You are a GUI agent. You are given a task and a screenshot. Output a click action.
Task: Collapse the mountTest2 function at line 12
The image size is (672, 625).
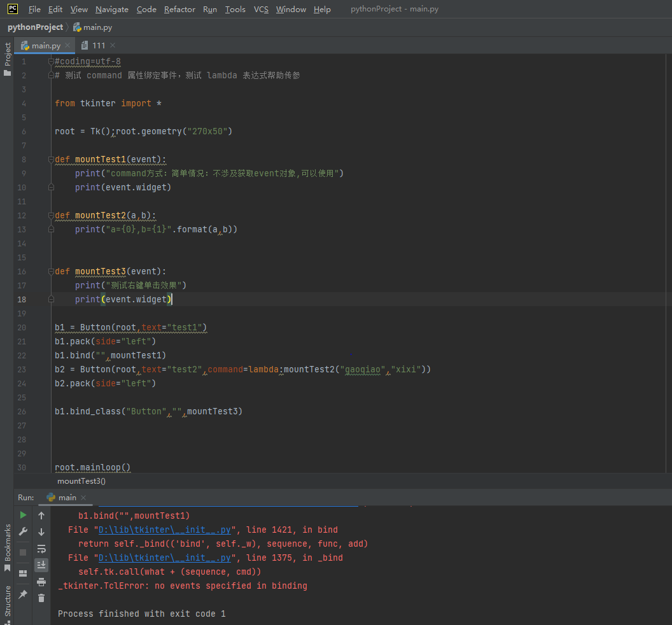click(51, 215)
